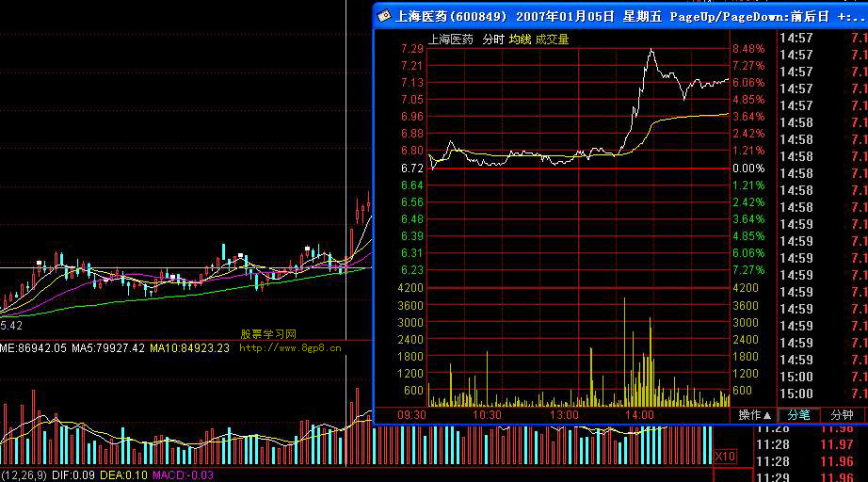Click the X10 volume scale box
The height and width of the screenshot is (482, 868).
(725, 457)
